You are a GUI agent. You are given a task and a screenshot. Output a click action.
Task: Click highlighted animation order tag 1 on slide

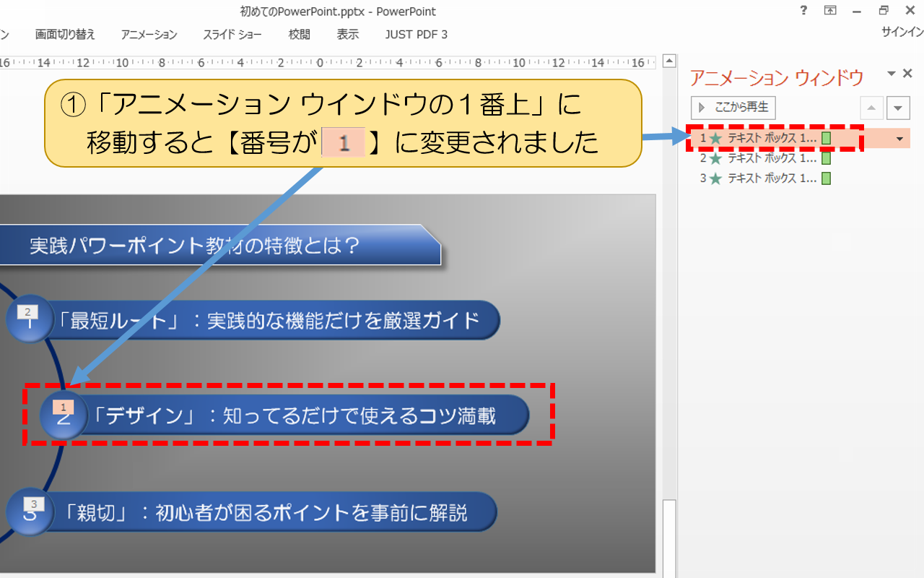tap(63, 407)
